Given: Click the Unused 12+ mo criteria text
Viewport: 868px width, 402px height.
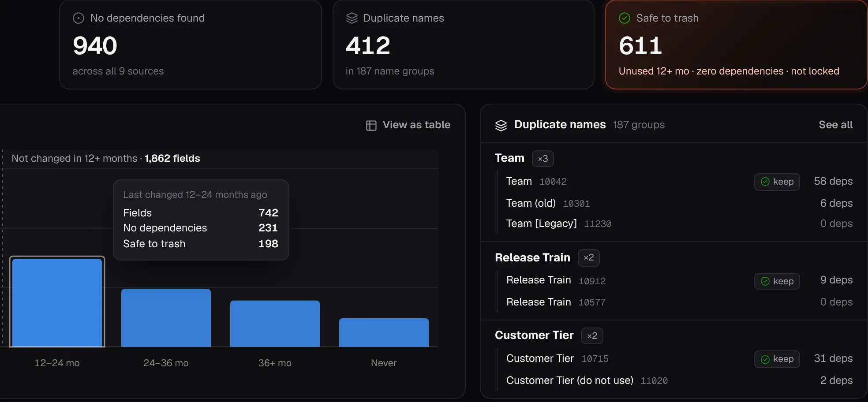Looking at the screenshot, I should (x=729, y=71).
